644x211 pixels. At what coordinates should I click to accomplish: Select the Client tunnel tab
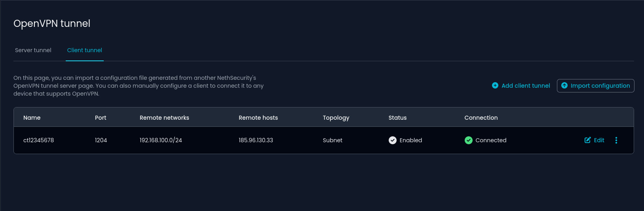tap(85, 50)
